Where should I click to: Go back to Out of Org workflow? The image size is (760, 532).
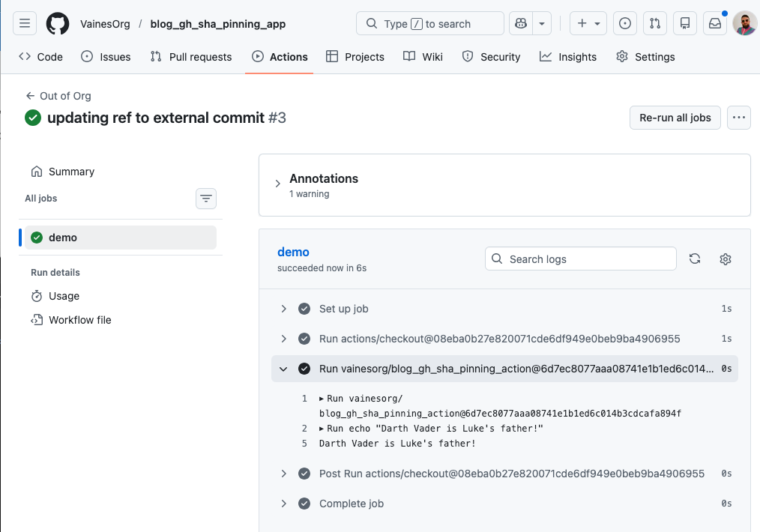click(x=58, y=96)
